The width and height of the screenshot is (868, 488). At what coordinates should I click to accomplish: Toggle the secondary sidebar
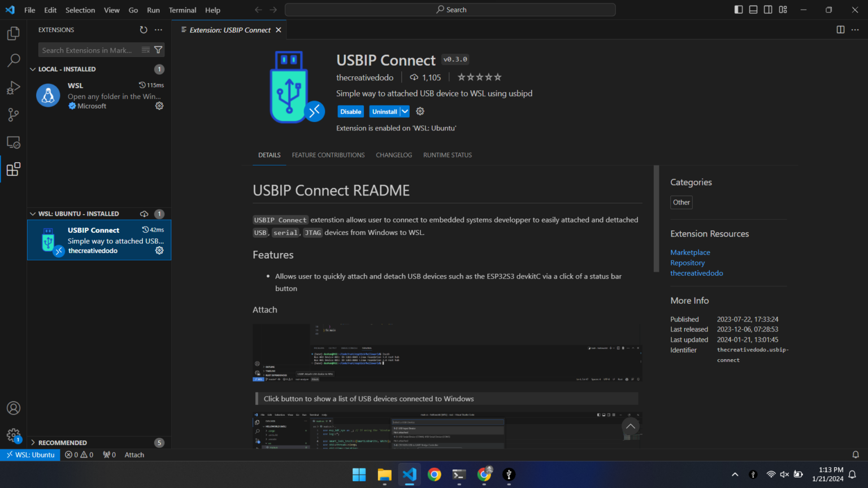[x=767, y=10]
